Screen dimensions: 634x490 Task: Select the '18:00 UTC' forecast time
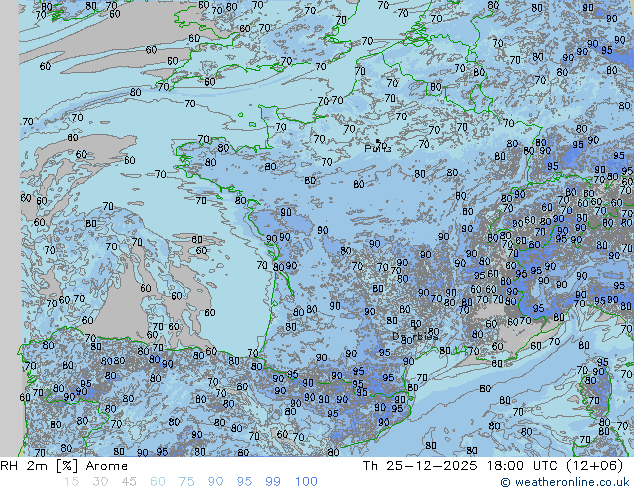point(523,466)
